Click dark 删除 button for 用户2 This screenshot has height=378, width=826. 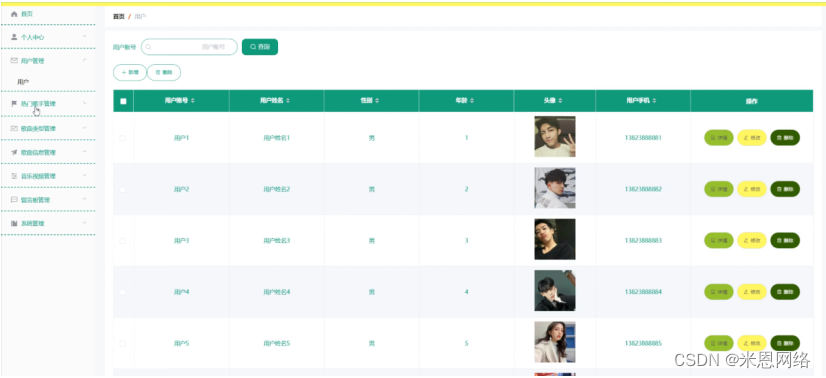point(785,189)
